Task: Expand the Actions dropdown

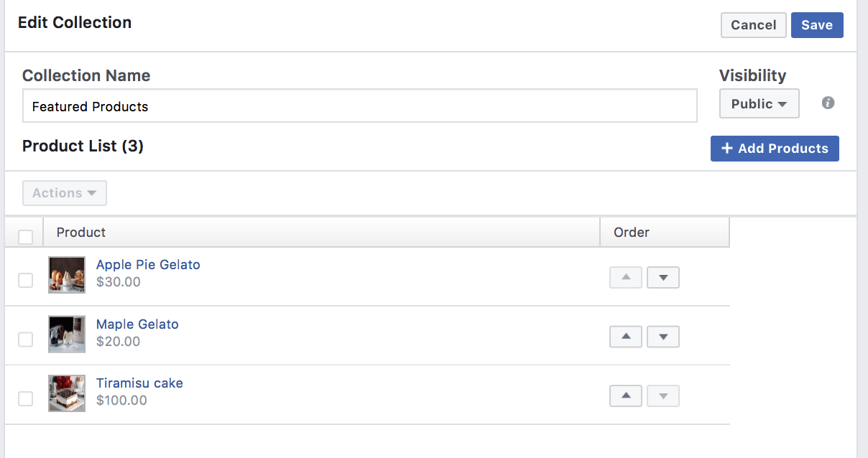Action: (65, 193)
